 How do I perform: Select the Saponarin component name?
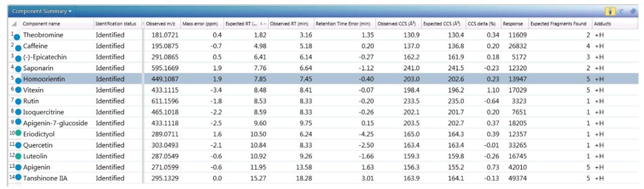[x=38, y=68]
